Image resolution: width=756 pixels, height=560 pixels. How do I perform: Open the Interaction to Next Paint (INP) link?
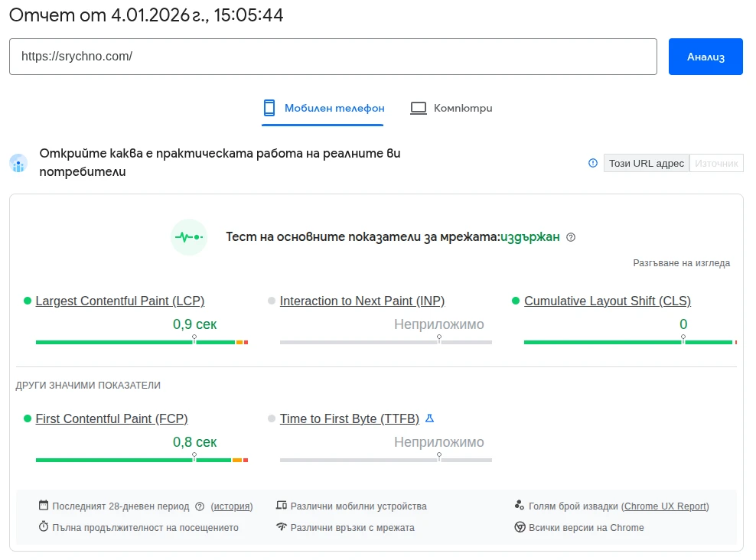tap(362, 301)
